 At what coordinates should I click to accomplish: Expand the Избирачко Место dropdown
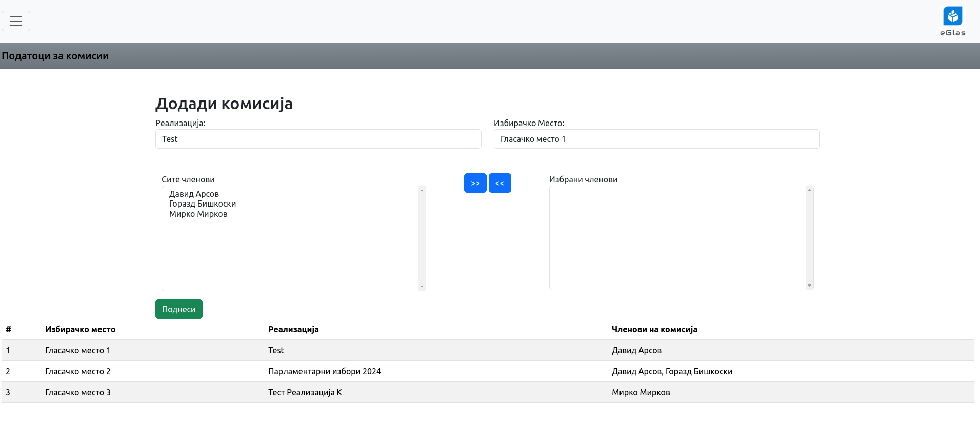pyautogui.click(x=656, y=139)
